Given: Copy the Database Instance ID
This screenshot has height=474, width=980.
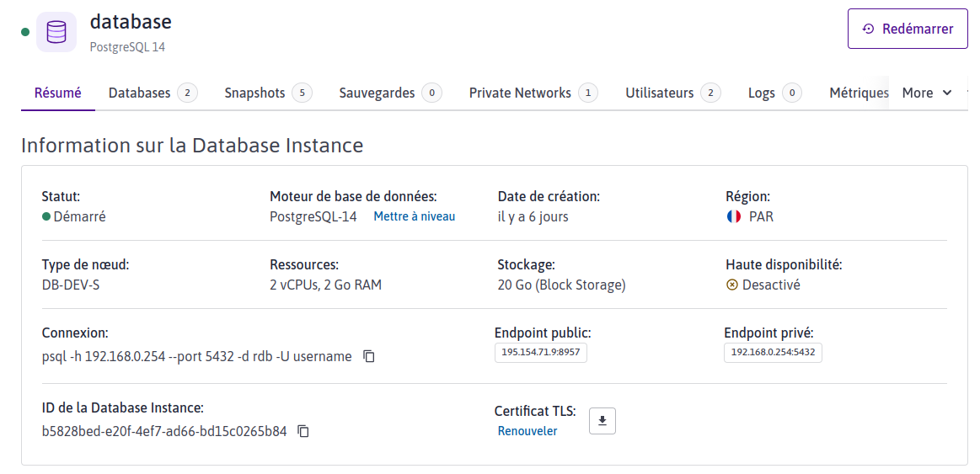Looking at the screenshot, I should [303, 431].
